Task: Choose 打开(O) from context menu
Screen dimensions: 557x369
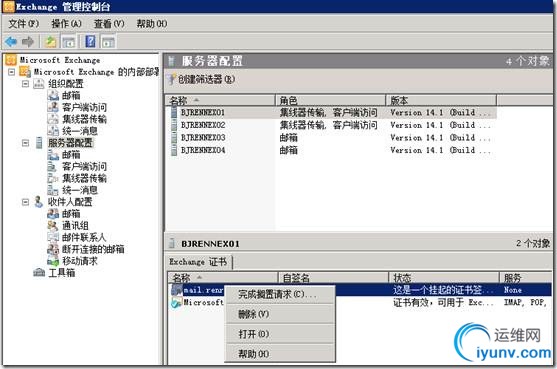Action: point(280,334)
